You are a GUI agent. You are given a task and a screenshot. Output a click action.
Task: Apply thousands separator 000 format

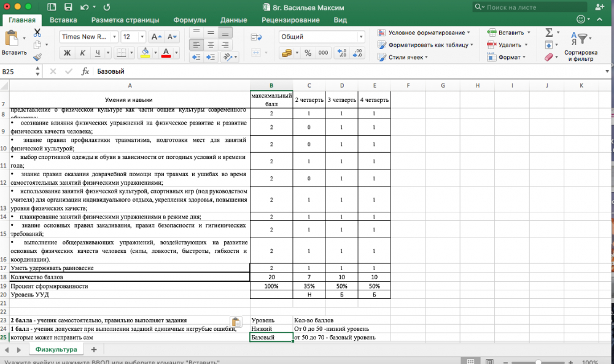click(323, 53)
